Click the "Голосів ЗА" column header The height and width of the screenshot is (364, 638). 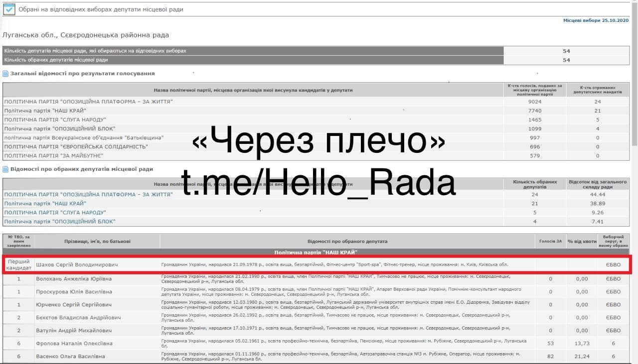tap(550, 242)
